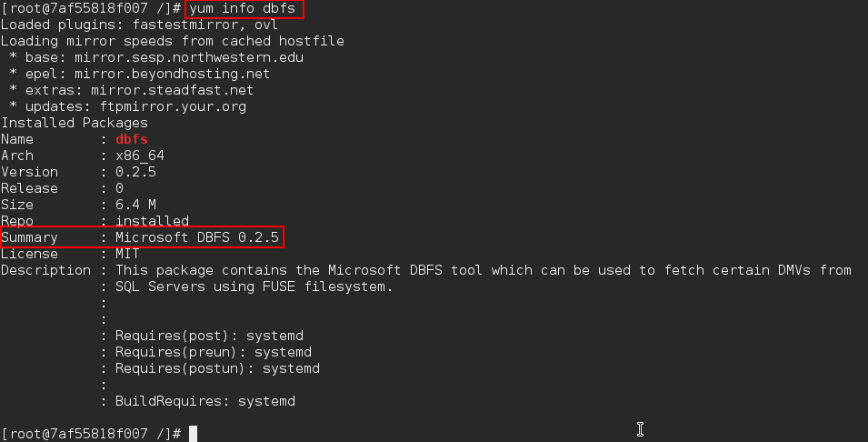Click the highlighted 'yum info dbfs' command
The height and width of the screenshot is (442, 868).
tap(244, 9)
